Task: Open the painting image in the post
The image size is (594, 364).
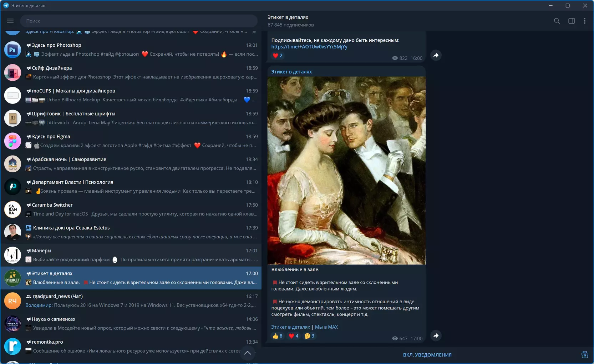Action: coord(346,171)
